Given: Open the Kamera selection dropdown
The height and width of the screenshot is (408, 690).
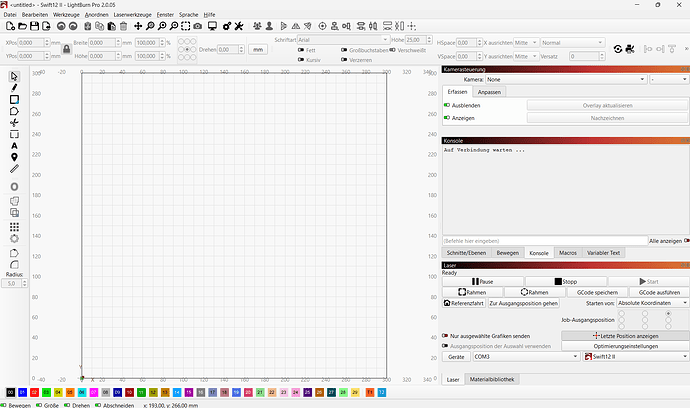Looking at the screenshot, I should (566, 78).
